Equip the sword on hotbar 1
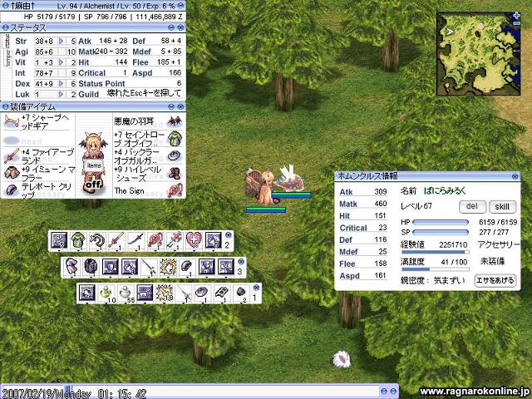Viewport: 532px width, 399px height. pos(183,293)
